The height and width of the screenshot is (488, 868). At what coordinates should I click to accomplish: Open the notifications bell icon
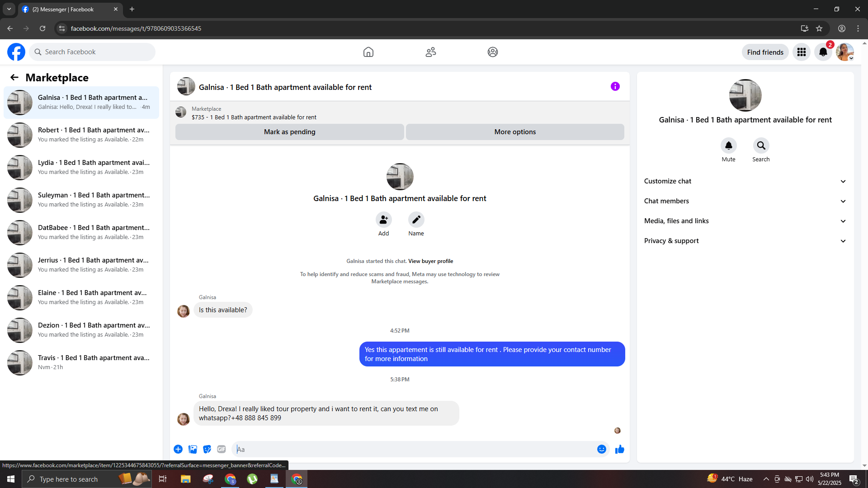(x=823, y=52)
